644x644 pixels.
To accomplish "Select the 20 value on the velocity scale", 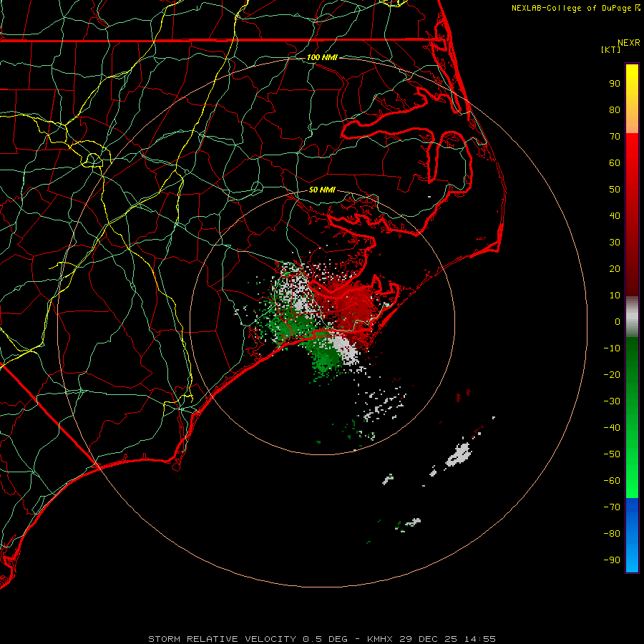I will click(615, 268).
